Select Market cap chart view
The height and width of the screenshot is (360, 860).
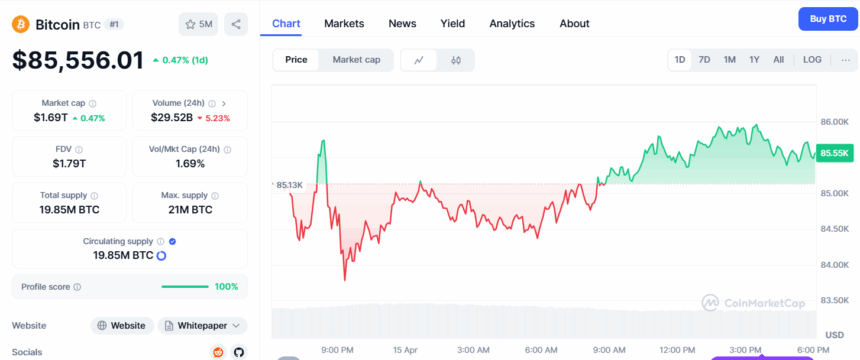[x=356, y=60]
